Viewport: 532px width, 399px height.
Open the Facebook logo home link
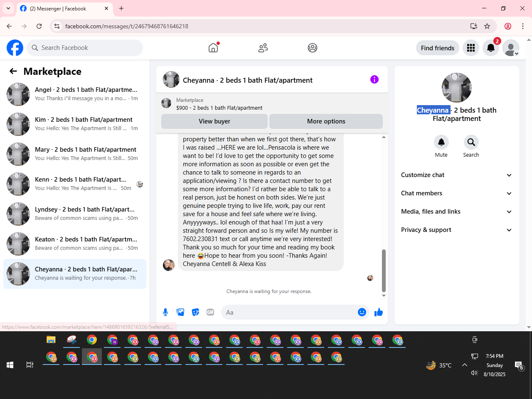15,48
